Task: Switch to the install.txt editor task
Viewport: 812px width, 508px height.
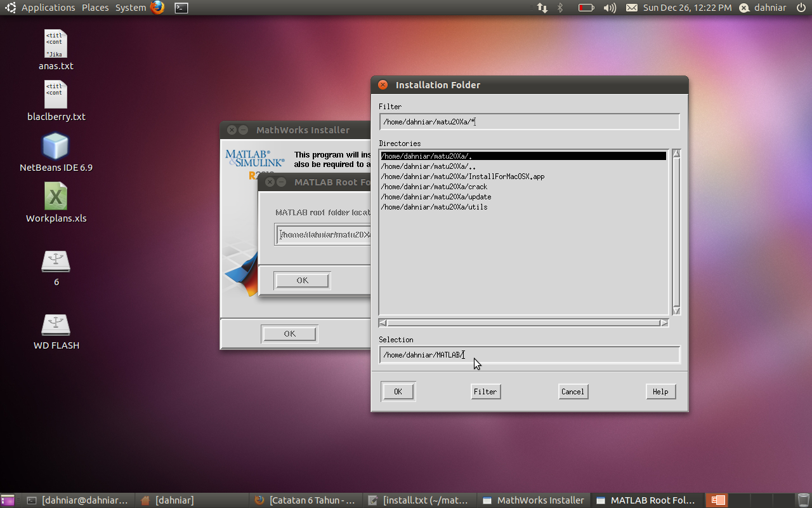Action: point(419,500)
